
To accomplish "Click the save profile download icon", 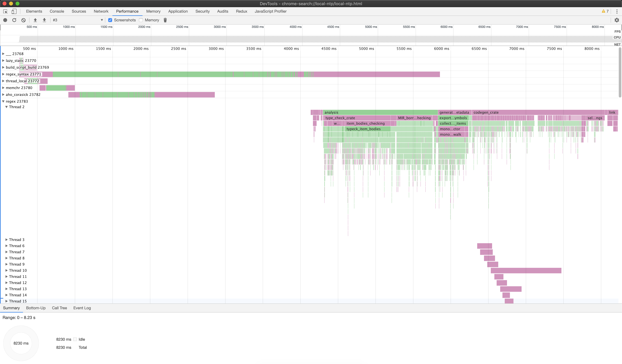I will (44, 20).
